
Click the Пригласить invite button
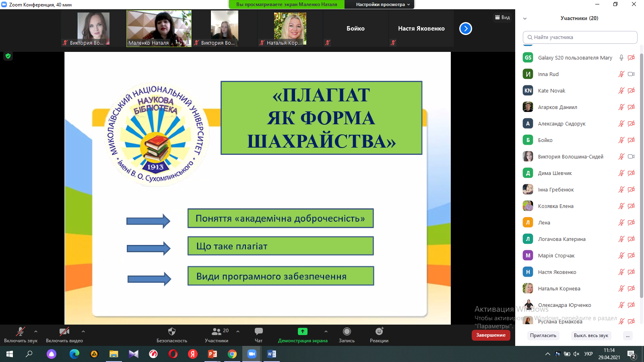(543, 335)
